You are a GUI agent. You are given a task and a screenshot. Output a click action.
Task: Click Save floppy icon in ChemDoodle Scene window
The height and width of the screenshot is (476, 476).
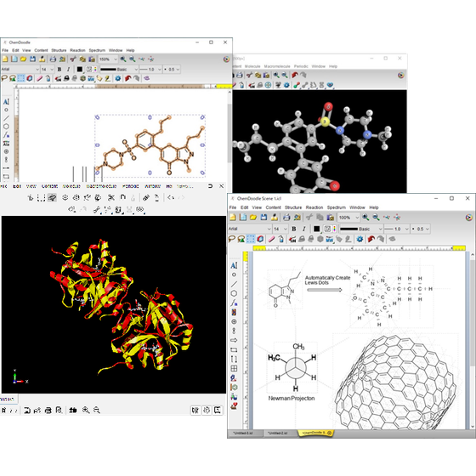click(263, 217)
